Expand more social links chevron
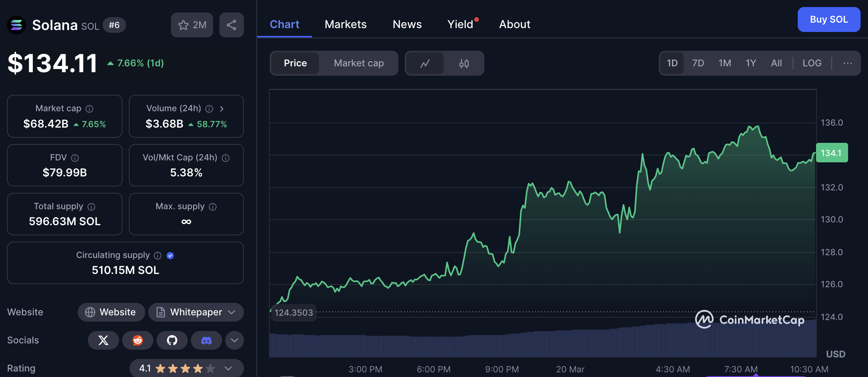 click(234, 340)
